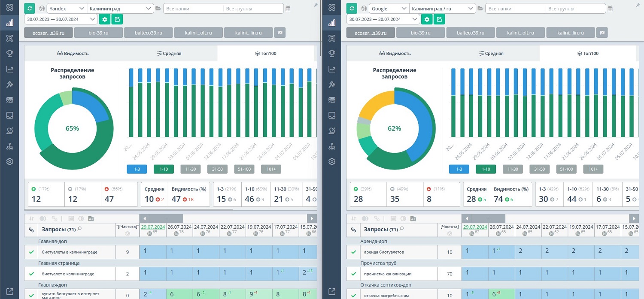The width and height of the screenshot is (644, 299).
Task: Open the green settings gear in the Google panel
Action: (427, 19)
